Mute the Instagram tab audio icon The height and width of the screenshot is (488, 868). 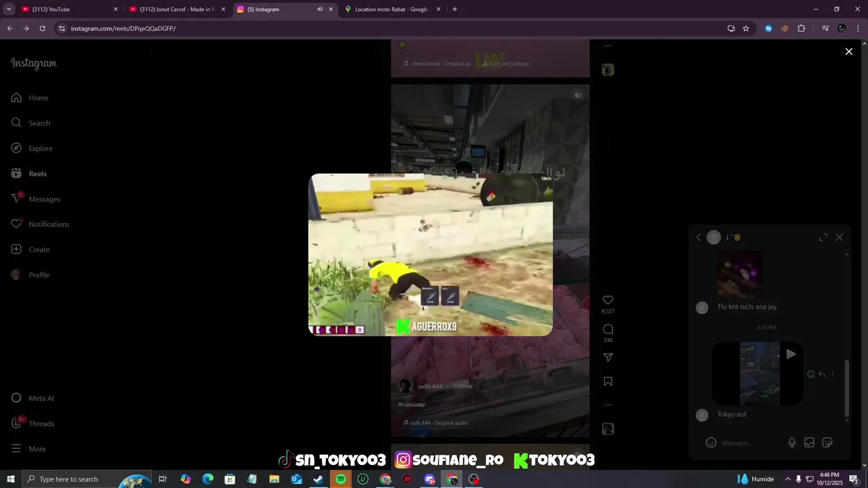(319, 9)
